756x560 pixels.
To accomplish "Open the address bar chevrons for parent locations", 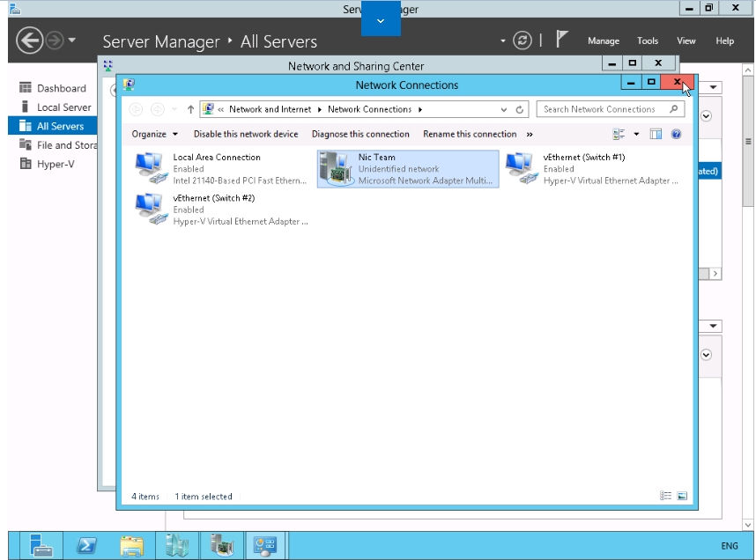I will 221,109.
